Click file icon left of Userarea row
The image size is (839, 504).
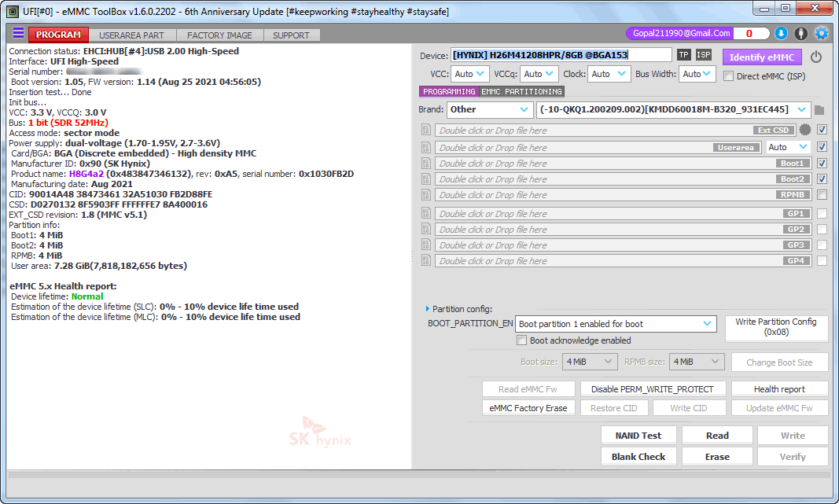(x=426, y=147)
